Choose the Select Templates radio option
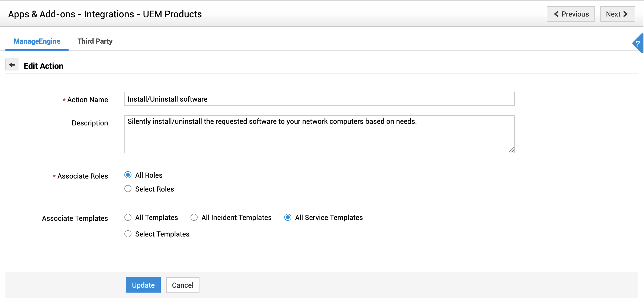The image size is (644, 298). pyautogui.click(x=128, y=234)
